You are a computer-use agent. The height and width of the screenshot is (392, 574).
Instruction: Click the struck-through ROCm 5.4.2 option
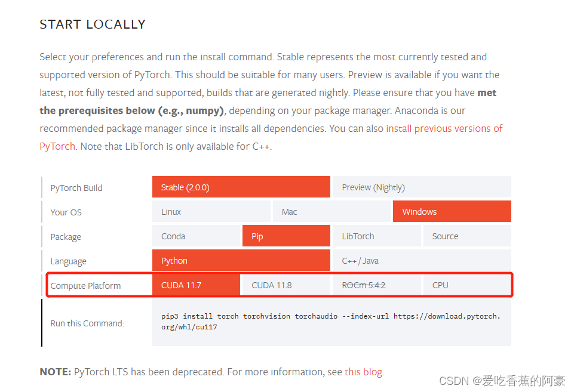(376, 285)
